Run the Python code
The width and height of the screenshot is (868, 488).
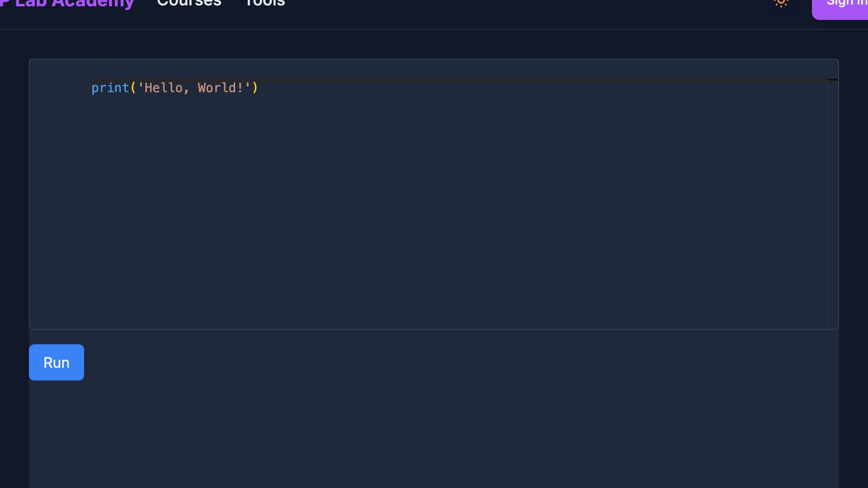click(57, 362)
